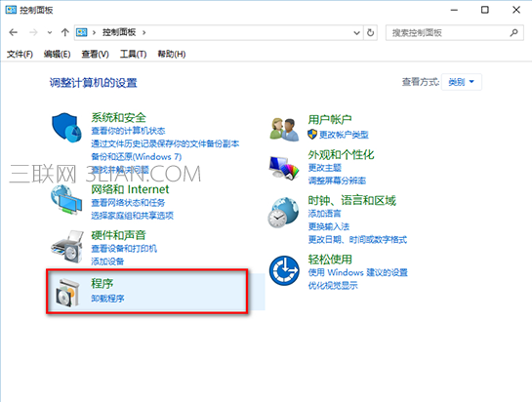This screenshot has width=532, height=402.
Task: Refresh the control panel address bar
Action: click(371, 32)
